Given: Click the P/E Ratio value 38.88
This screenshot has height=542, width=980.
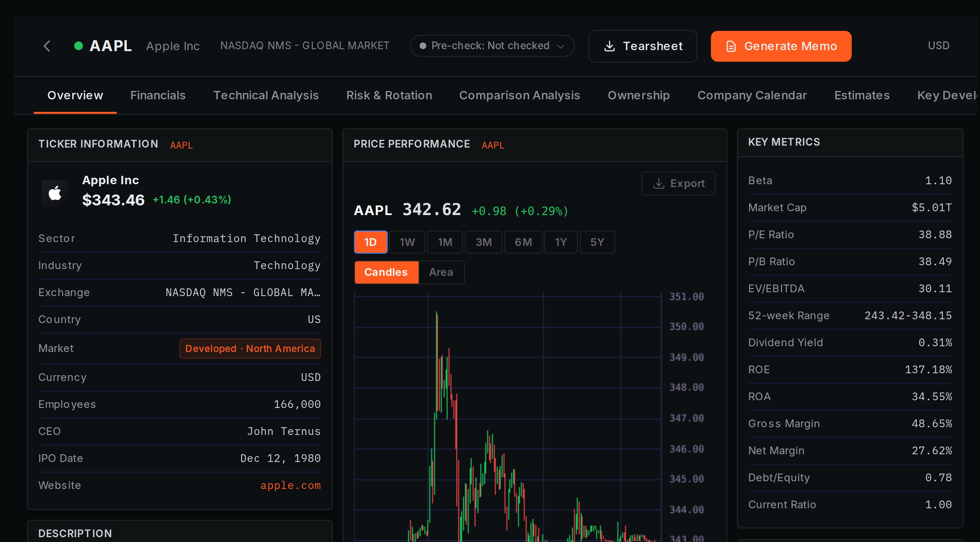Looking at the screenshot, I should pos(935,234).
